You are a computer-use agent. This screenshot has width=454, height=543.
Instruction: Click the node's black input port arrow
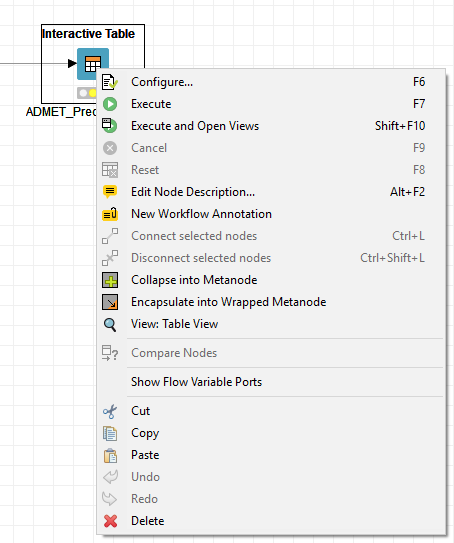[72, 63]
